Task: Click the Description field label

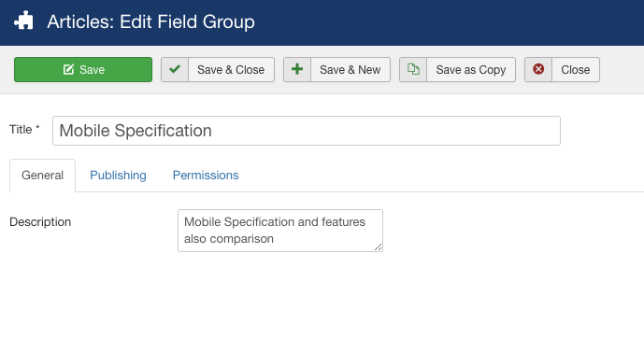Action: click(40, 222)
